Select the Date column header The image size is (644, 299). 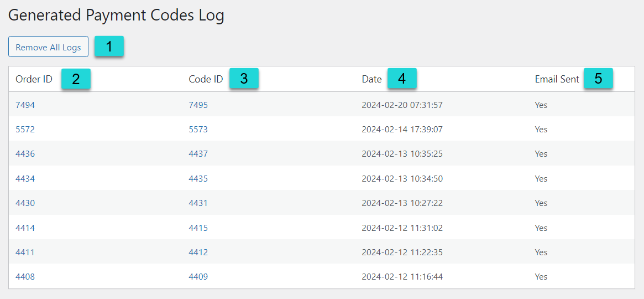(x=371, y=79)
